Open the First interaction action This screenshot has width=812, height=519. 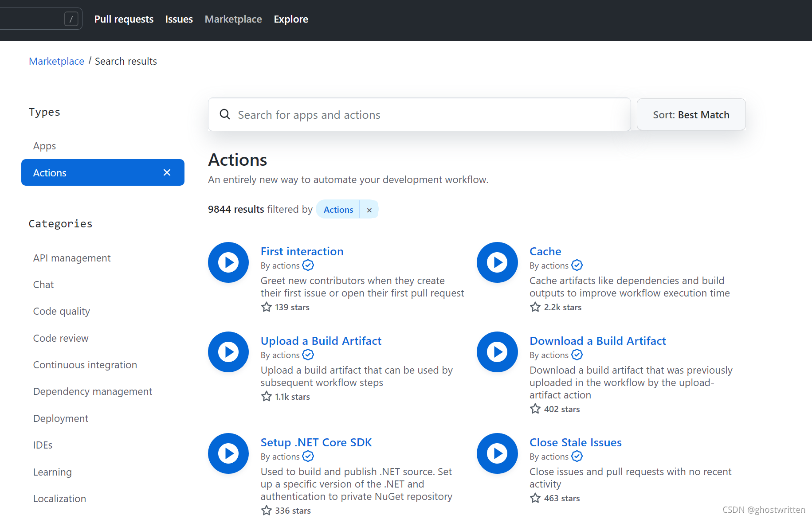[302, 251]
